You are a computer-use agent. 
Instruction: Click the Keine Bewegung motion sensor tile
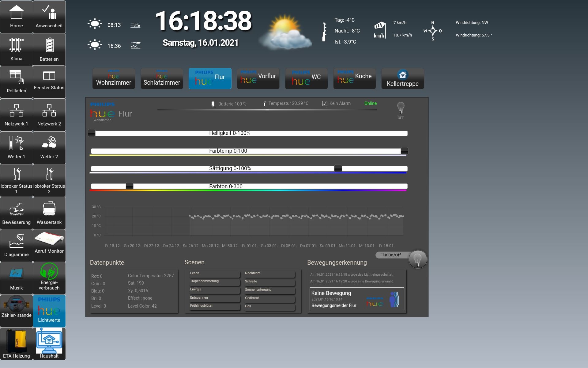[356, 299]
